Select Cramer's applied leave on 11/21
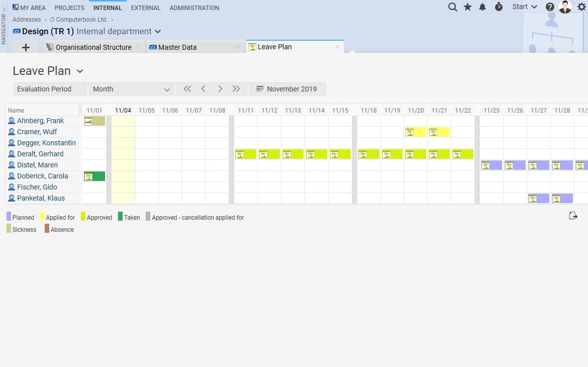 click(x=439, y=132)
